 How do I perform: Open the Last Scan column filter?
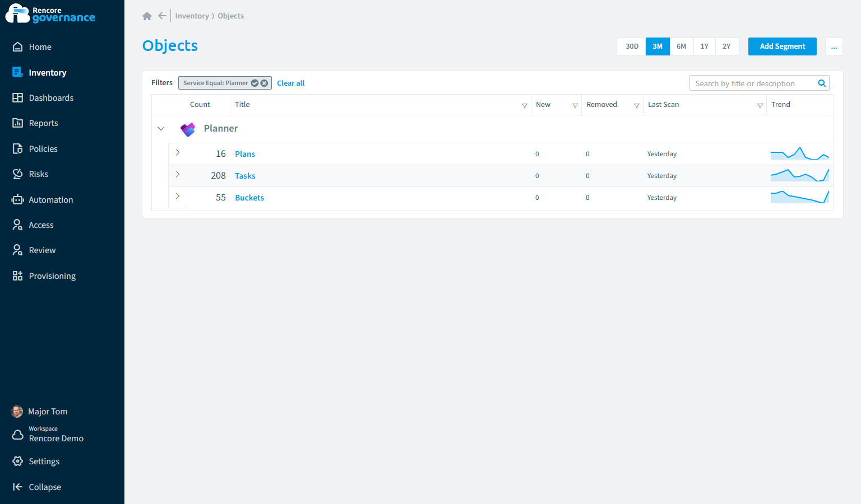[760, 105]
